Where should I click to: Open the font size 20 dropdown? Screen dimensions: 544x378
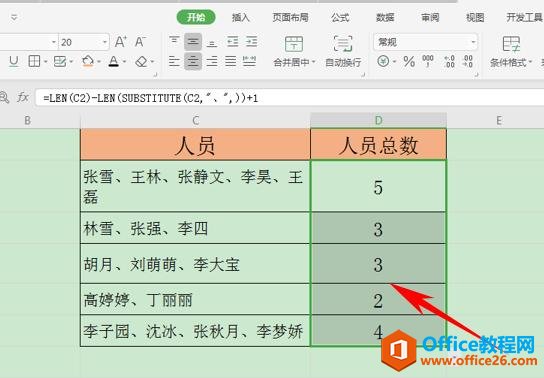105,42
